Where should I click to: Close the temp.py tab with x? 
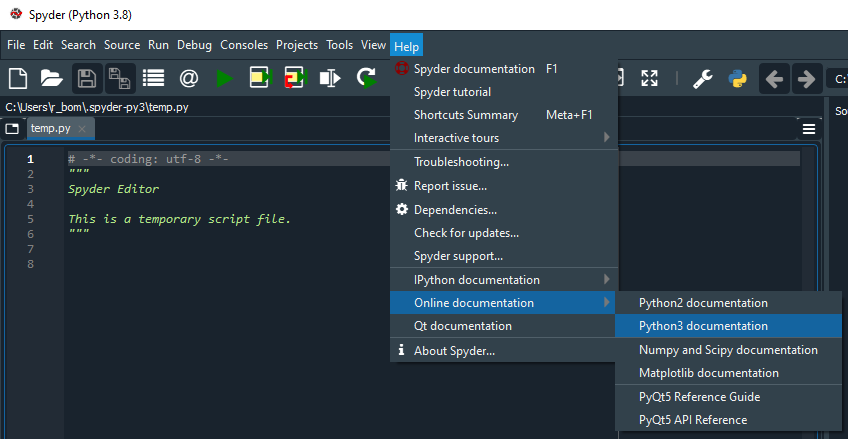[82, 129]
